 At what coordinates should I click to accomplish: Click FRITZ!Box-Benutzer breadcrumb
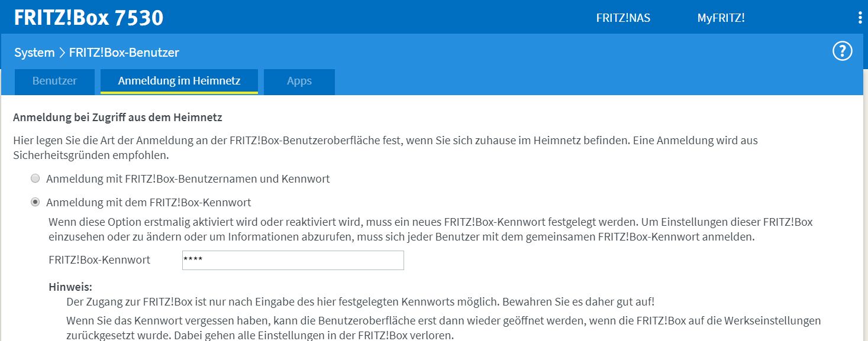(x=124, y=53)
